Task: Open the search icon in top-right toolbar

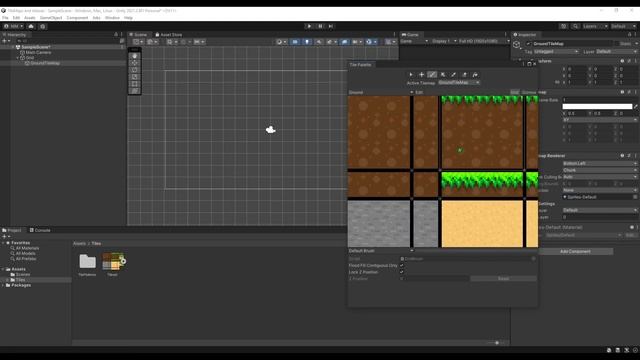Action: (575, 26)
